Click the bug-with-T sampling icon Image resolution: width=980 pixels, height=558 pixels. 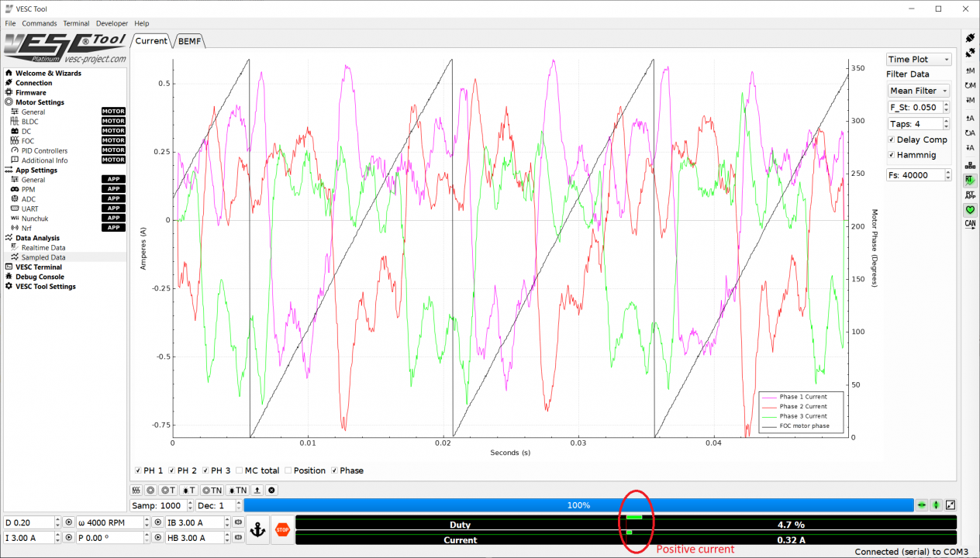pos(188,490)
